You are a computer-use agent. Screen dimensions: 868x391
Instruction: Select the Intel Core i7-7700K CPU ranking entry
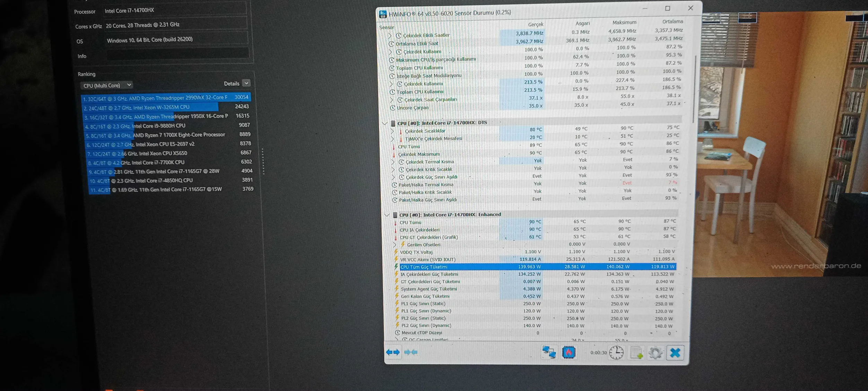[171, 162]
